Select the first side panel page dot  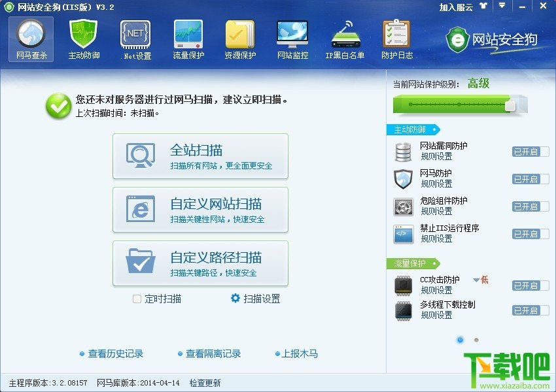[x=460, y=340]
